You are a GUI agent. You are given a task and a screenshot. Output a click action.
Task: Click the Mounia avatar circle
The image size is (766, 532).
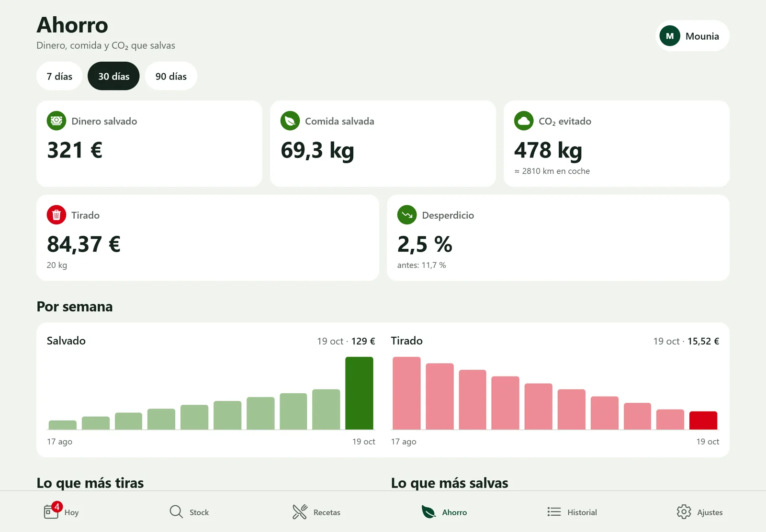670,36
